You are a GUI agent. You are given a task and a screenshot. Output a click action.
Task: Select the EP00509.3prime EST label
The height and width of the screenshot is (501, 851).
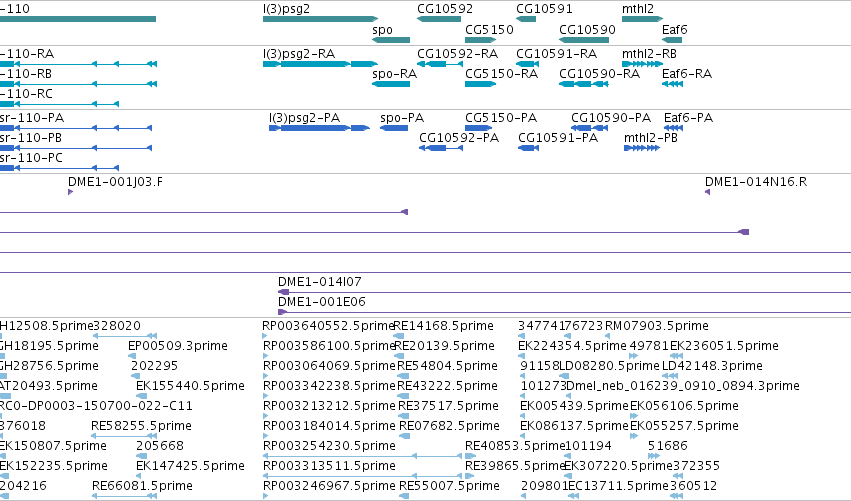pos(177,346)
